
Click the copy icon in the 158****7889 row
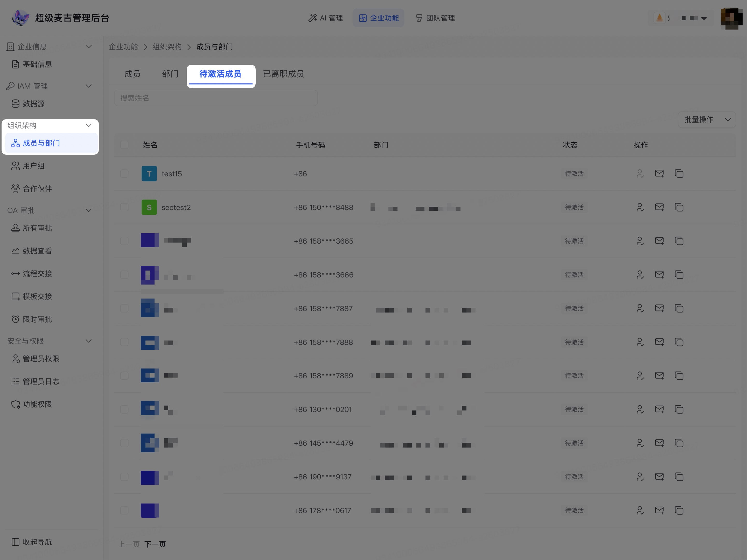(679, 376)
